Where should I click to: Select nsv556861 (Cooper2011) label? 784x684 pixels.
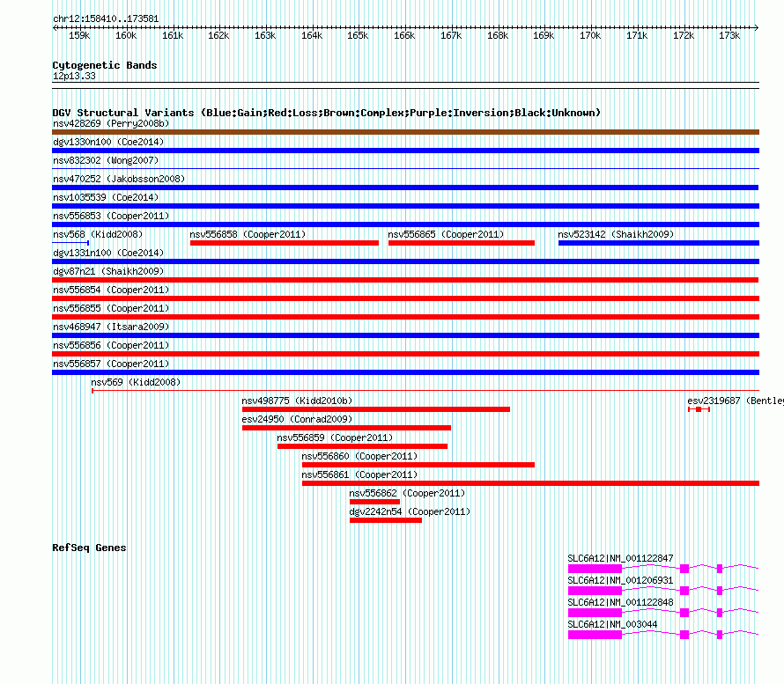tap(359, 474)
